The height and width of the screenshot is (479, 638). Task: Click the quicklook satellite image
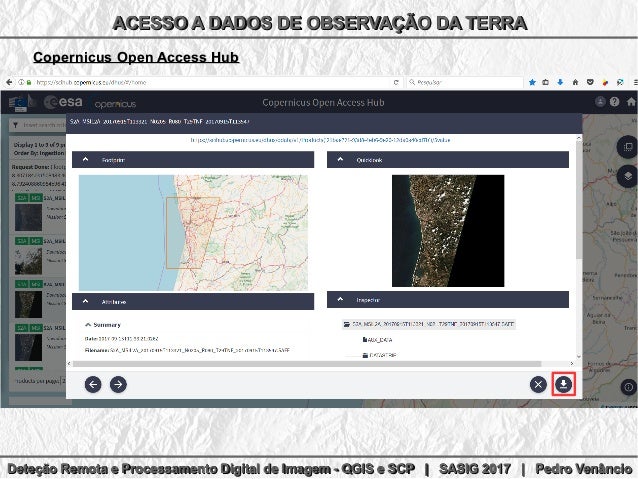[448, 231]
